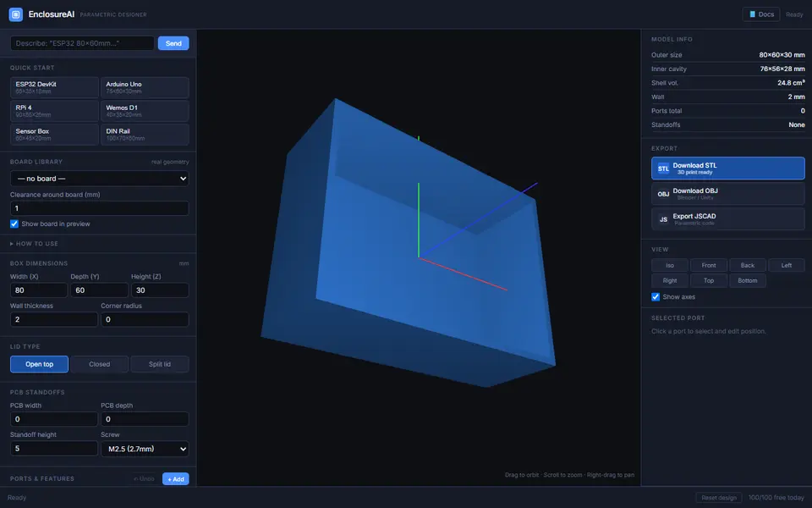Click the Outer size value 80×60×30 mm

[782, 55]
